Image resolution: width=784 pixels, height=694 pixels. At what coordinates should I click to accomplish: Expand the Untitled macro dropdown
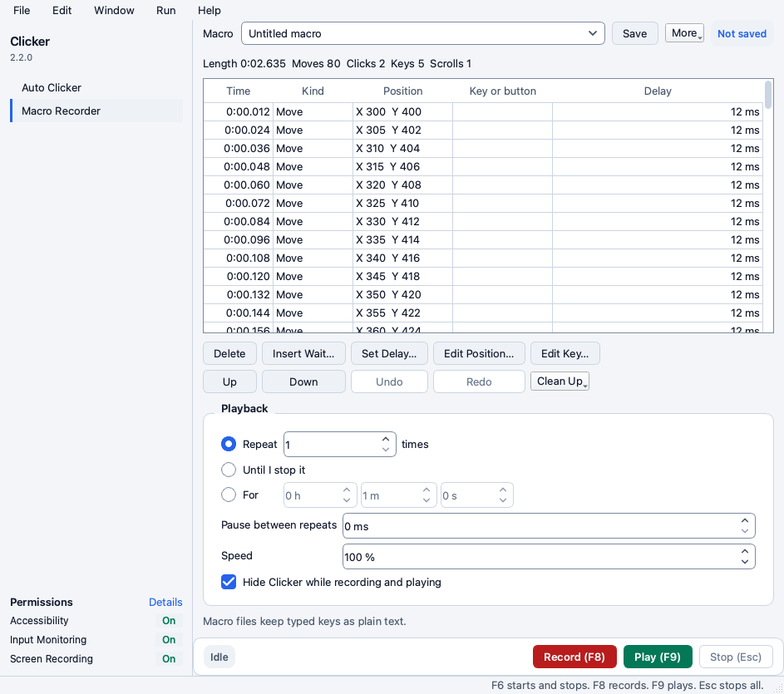[x=423, y=33]
